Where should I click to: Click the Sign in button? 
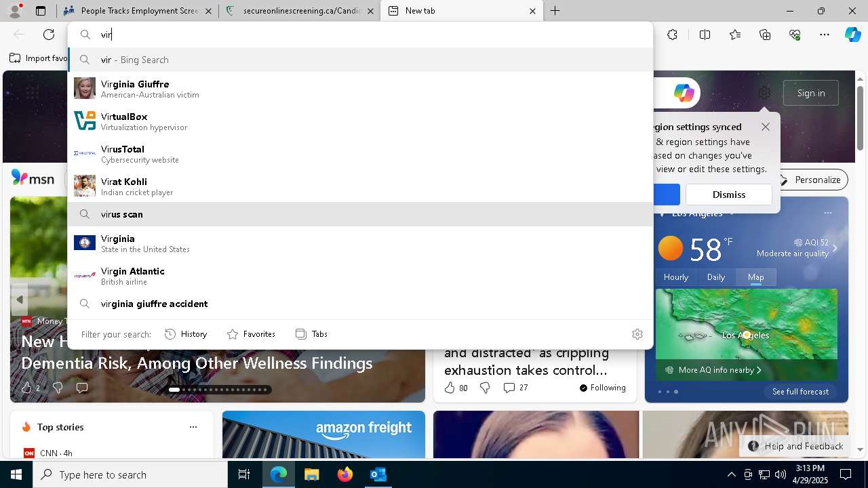click(811, 93)
